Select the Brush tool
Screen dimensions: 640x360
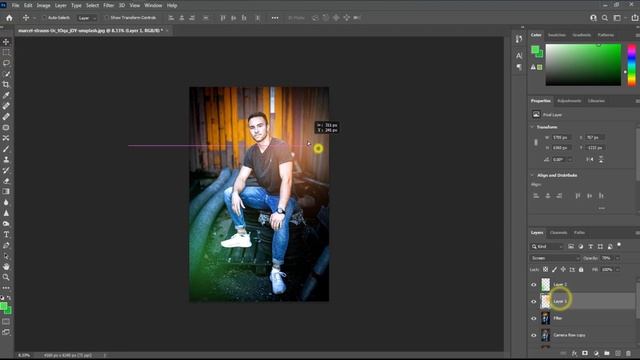point(6,149)
